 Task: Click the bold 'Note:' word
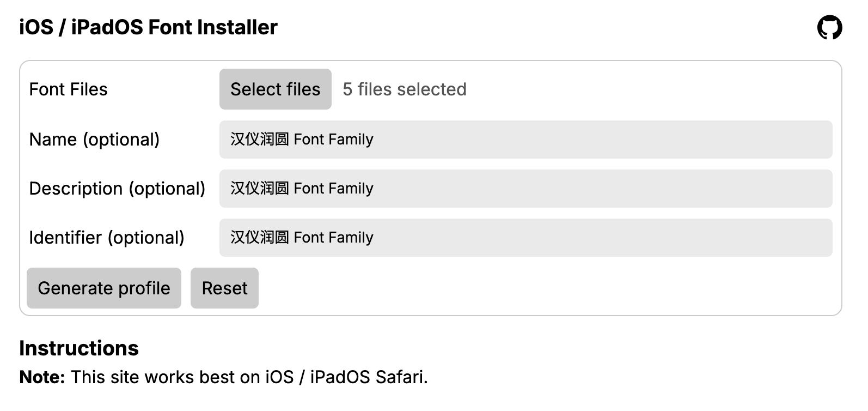[x=42, y=377]
